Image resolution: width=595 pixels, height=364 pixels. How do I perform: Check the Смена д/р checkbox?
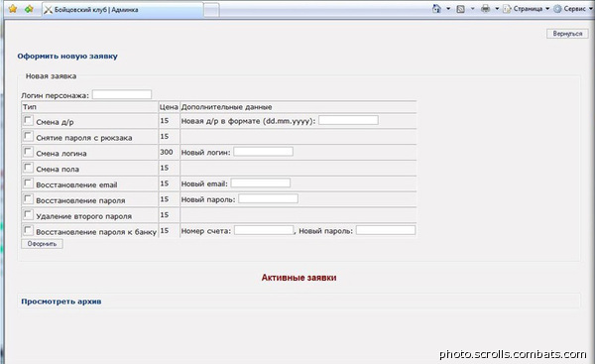click(x=28, y=120)
